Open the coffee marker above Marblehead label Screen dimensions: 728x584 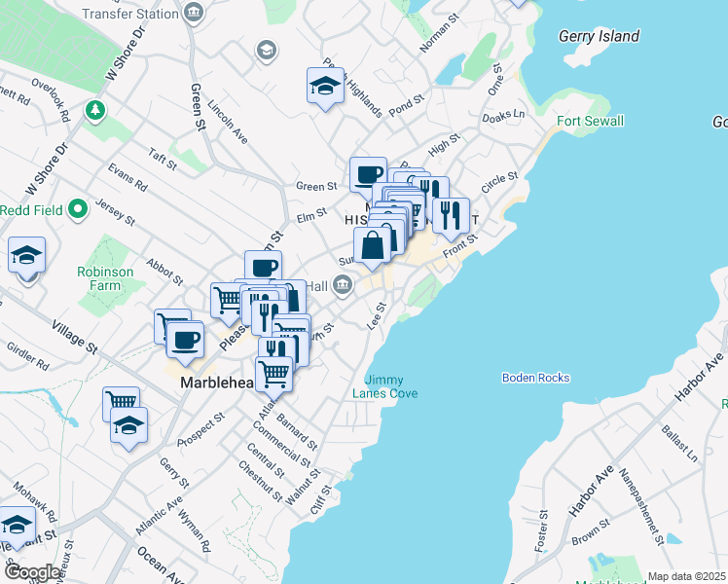tap(185, 340)
